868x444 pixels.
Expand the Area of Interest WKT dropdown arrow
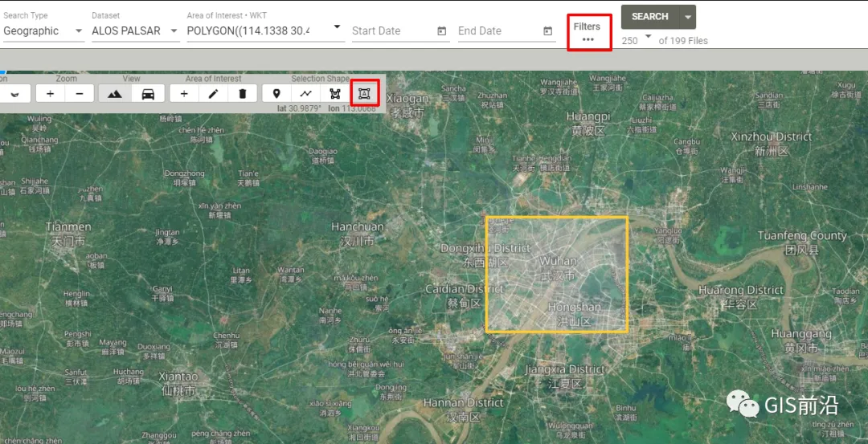(x=337, y=26)
